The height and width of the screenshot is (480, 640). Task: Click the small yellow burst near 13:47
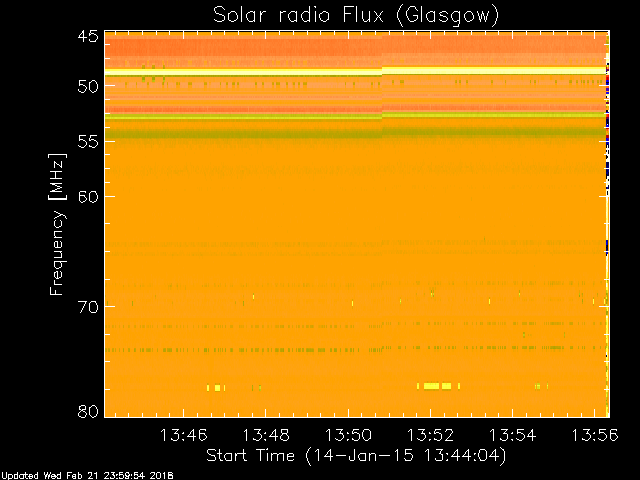click(x=216, y=387)
